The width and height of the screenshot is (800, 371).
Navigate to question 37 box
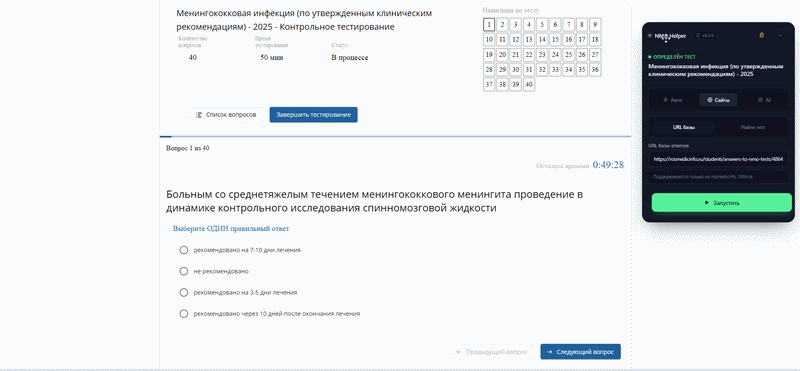[x=489, y=85]
